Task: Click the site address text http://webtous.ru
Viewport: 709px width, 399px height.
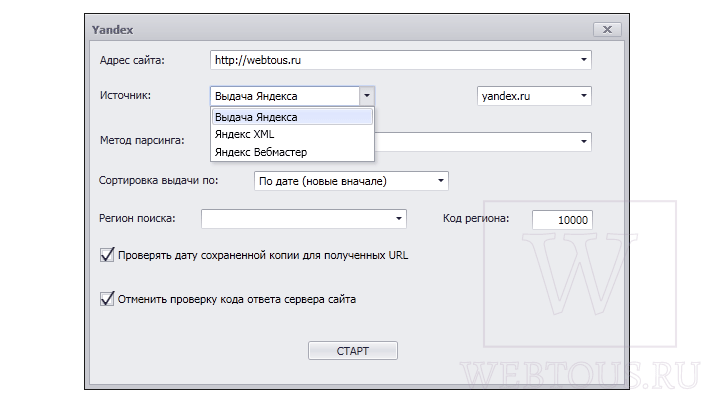Action: click(258, 60)
